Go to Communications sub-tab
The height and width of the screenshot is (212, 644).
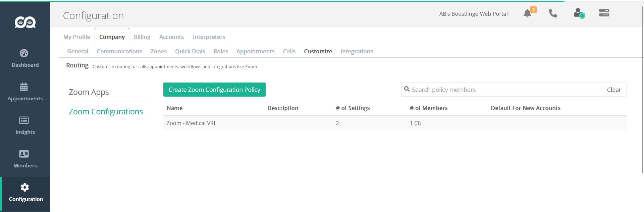pyautogui.click(x=119, y=51)
